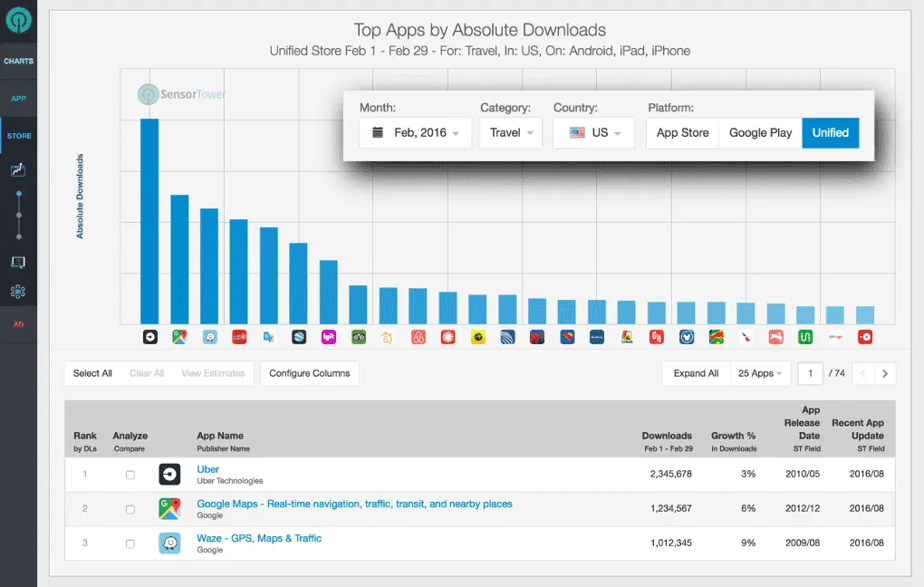Click the TripAdvisor owl icon under chart
The width and height of the screenshot is (924, 587).
pos(359,337)
